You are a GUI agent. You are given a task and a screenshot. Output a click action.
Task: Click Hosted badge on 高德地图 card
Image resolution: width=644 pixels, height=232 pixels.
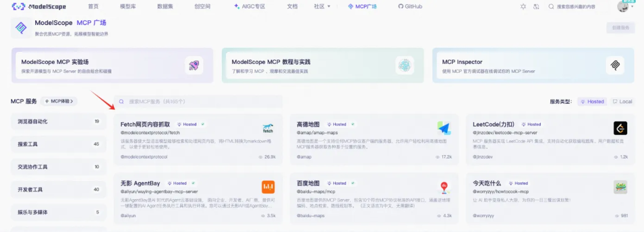(x=337, y=124)
